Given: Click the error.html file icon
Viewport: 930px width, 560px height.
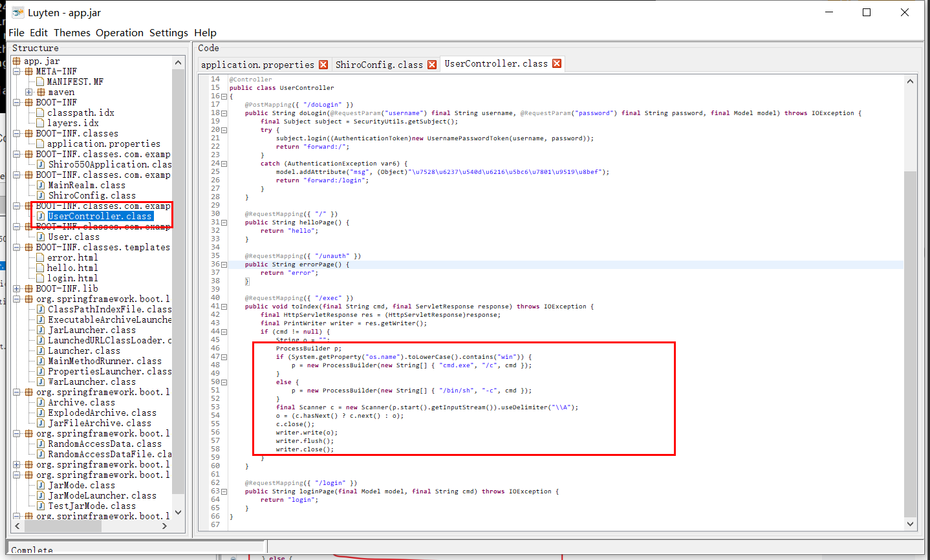Looking at the screenshot, I should click(40, 257).
